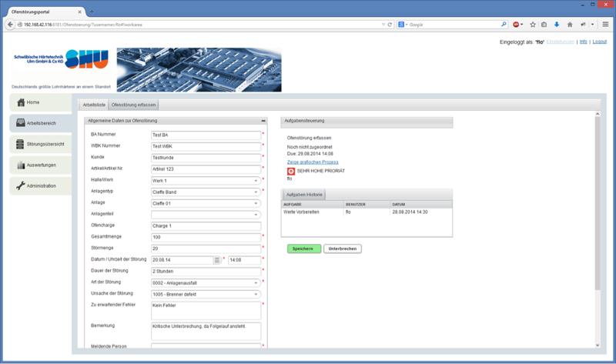Image resolution: width=616 pixels, height=364 pixels.
Task: Click the green Speichern button
Action: click(303, 249)
